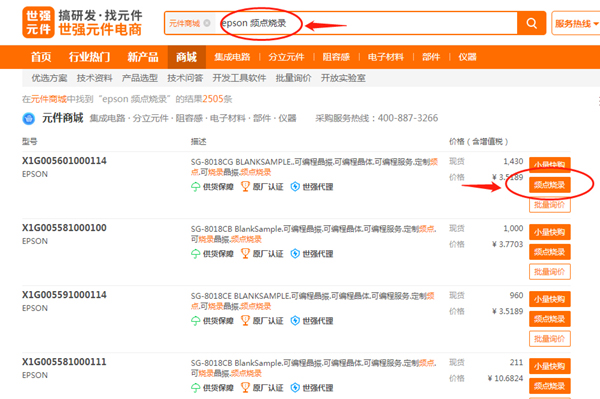The width and height of the screenshot is (600, 399).
Task: Click 供货保障 umbrella icon for X1G005581000100
Action: (x=196, y=254)
